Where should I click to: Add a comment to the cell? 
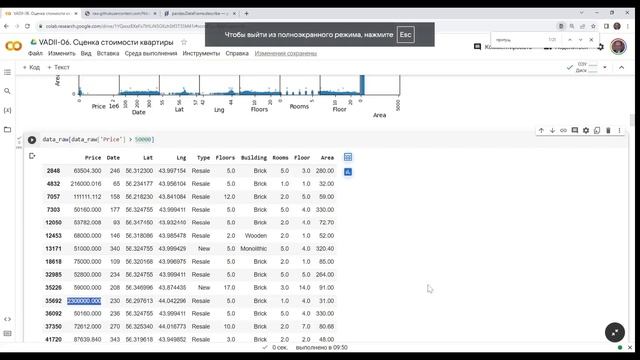tap(575, 130)
